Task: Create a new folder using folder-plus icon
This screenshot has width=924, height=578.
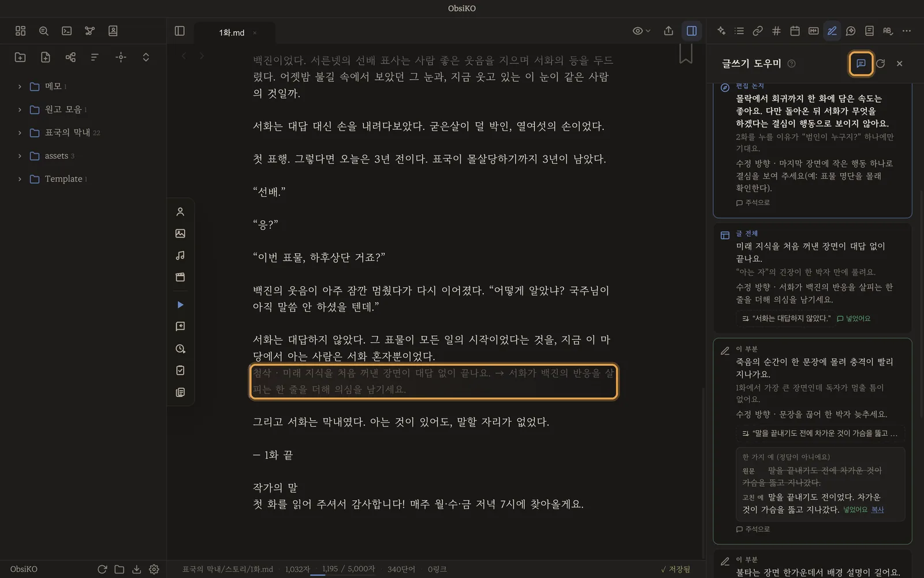Action: click(20, 57)
